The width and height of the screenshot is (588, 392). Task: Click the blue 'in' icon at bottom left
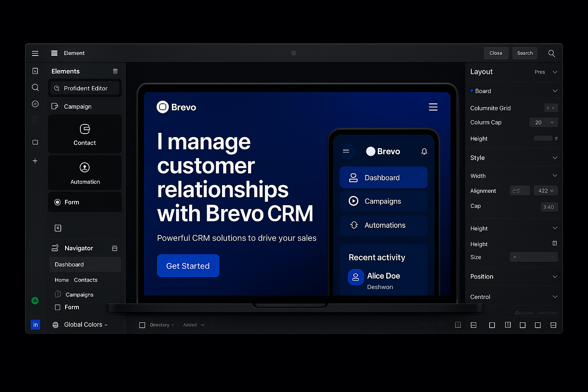click(35, 325)
